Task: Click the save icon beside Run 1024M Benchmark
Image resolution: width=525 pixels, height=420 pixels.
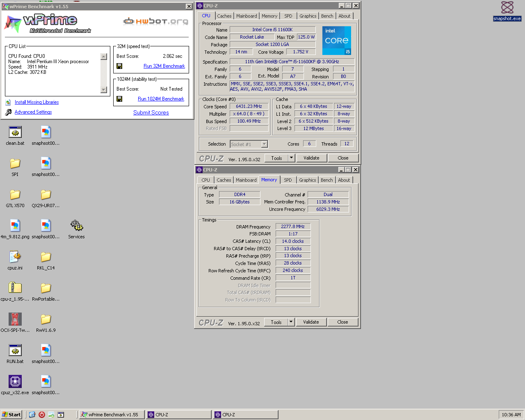Action: click(119, 99)
